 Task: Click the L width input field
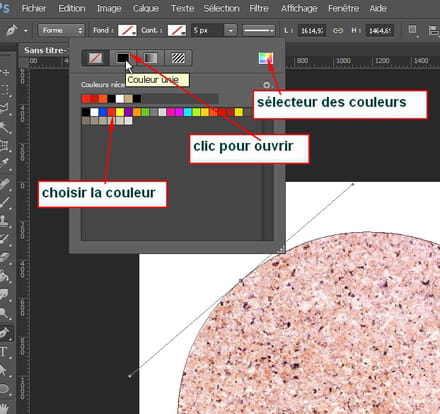point(312,31)
